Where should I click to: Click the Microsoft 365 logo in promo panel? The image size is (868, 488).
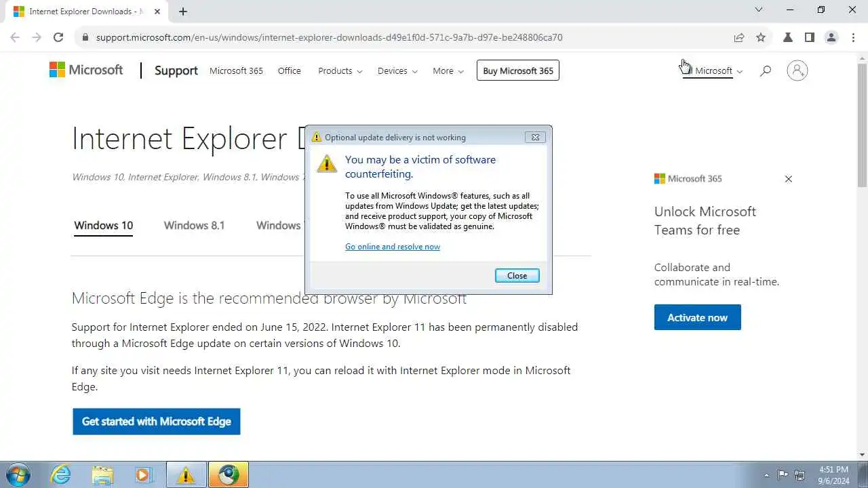[x=688, y=179]
